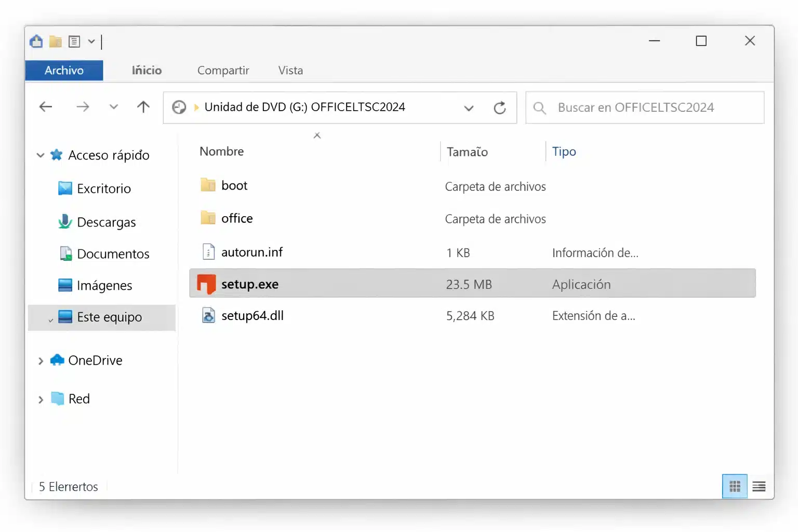Open the office folder
The width and height of the screenshot is (798, 532).
(236, 218)
